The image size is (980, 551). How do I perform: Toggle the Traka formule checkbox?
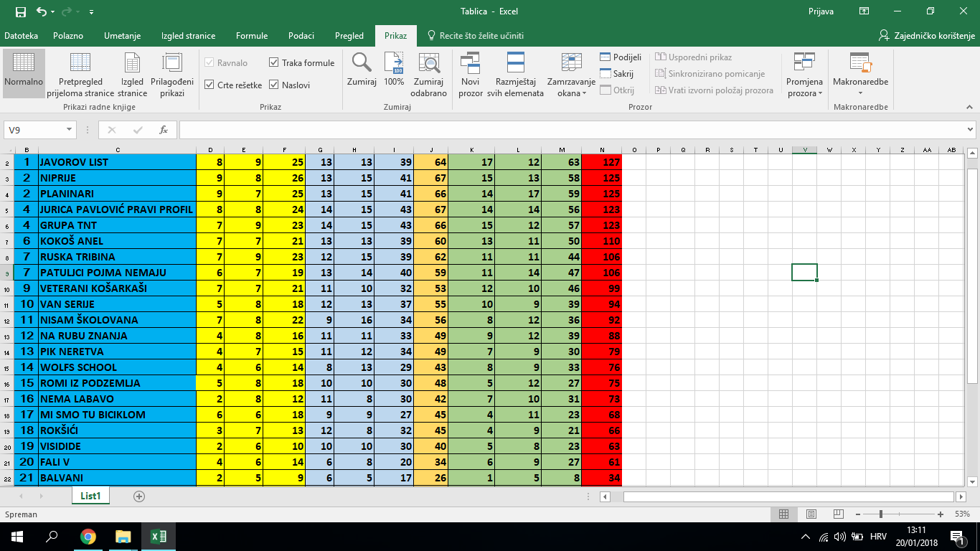(274, 63)
